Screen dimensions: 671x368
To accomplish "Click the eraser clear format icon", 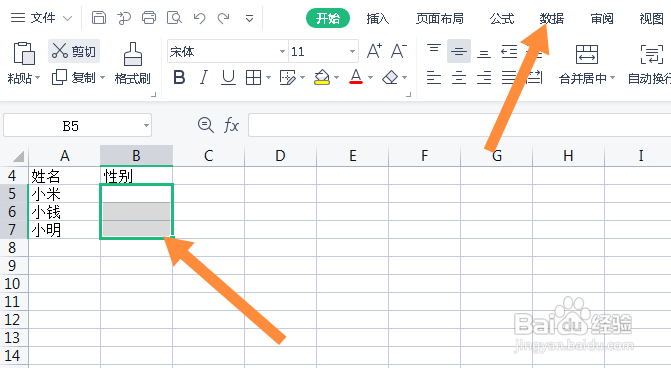I will [x=390, y=77].
